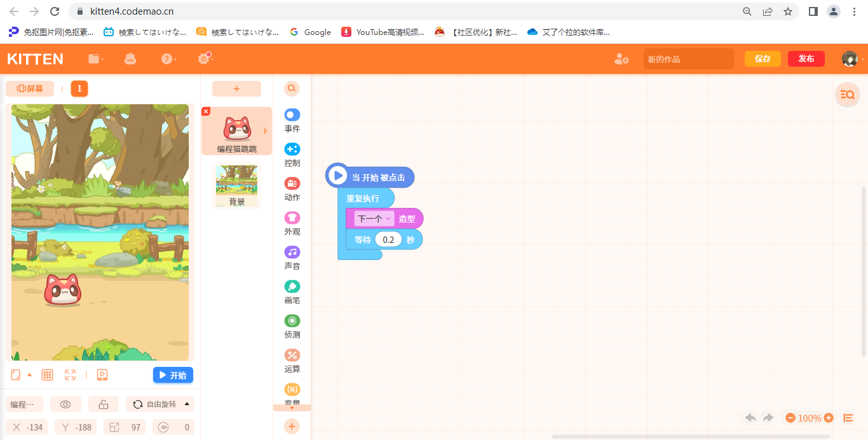Open the Google bookmark

(310, 32)
